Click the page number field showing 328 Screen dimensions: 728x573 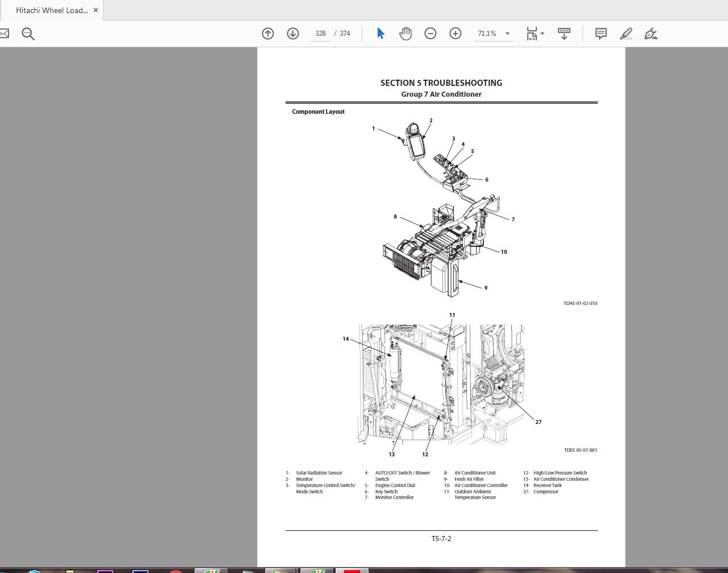coord(321,34)
